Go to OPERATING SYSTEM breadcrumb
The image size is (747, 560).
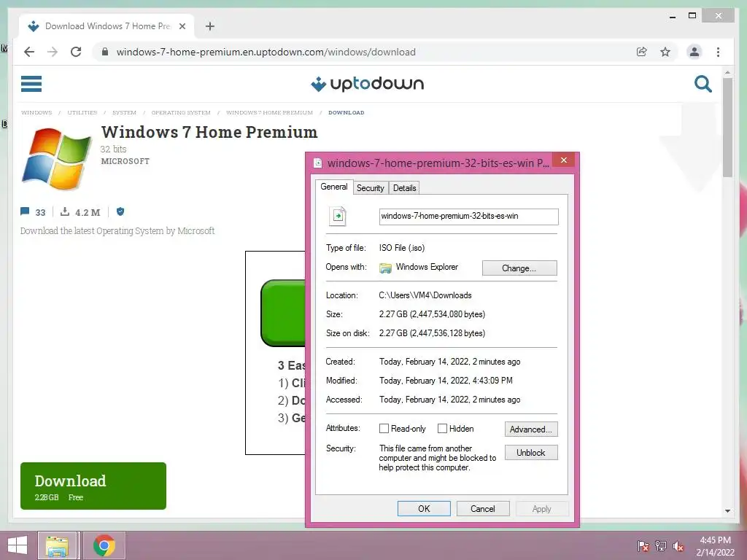181,113
